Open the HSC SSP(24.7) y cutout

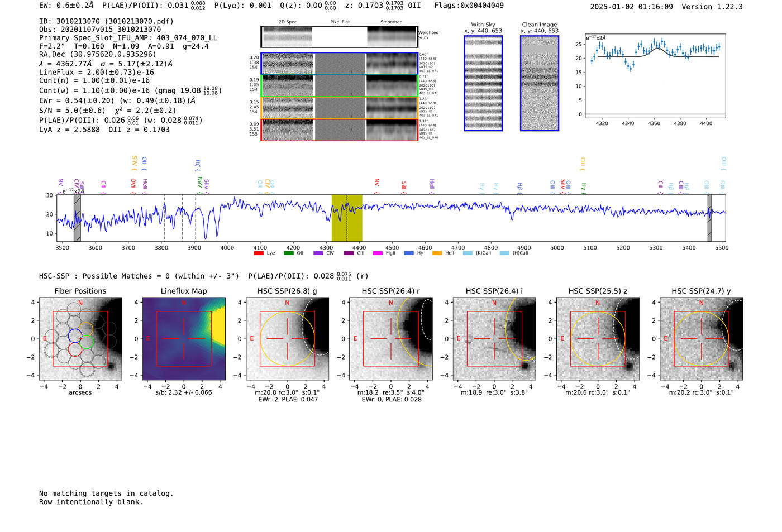click(x=702, y=339)
